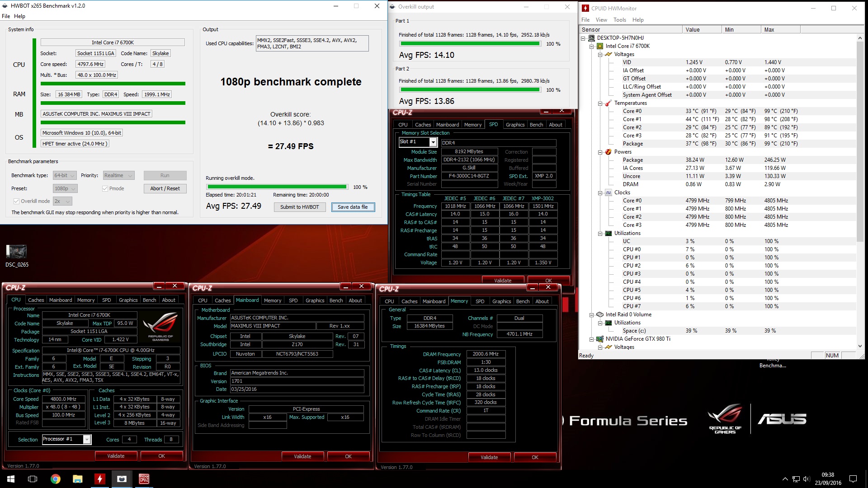Switch to HWBOT x265 Benchmark taskbar icon
This screenshot has height=488, width=868.
pos(122,479)
